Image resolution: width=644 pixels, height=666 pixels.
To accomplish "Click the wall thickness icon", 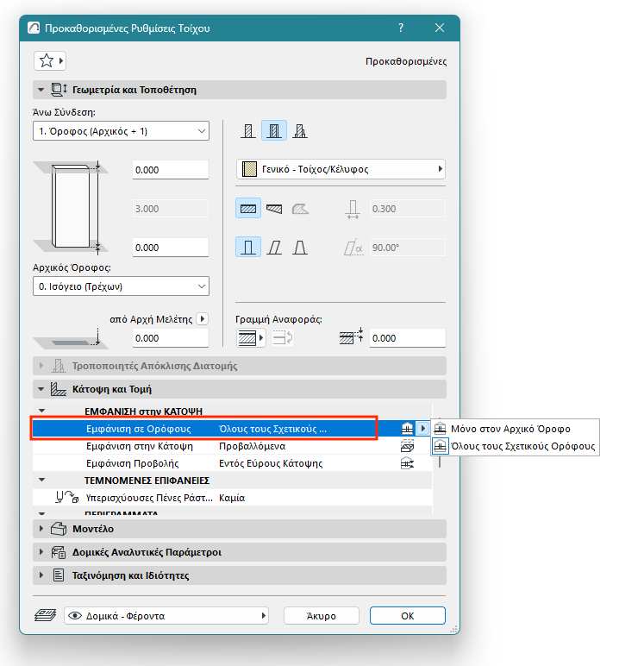I will click(353, 209).
